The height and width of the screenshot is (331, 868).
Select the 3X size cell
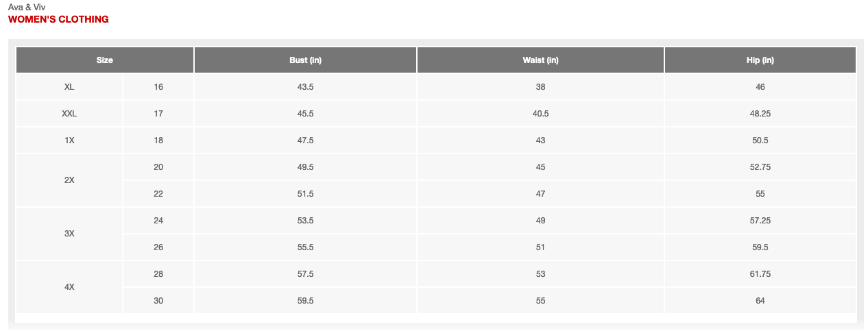[69, 234]
